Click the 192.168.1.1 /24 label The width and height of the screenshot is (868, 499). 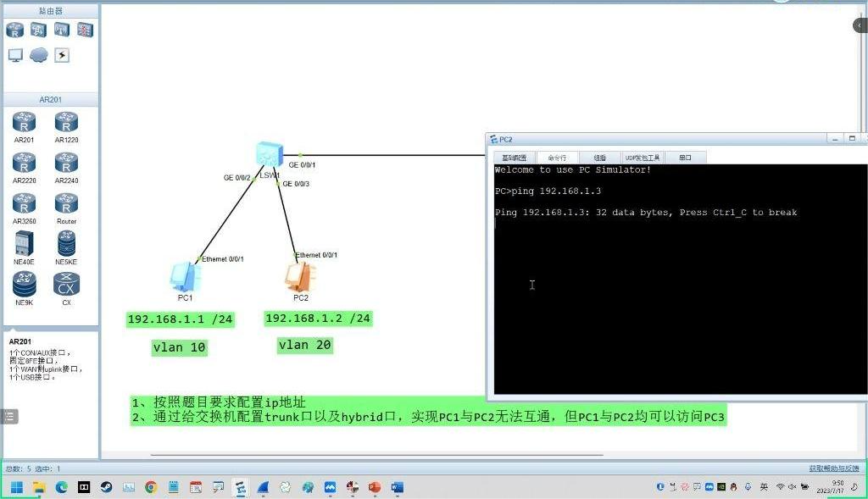[x=180, y=319]
